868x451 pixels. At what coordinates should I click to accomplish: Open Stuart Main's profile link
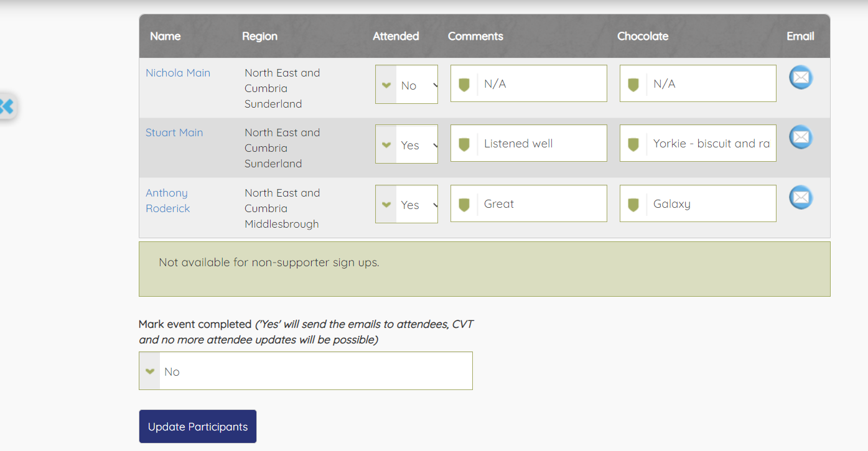pyautogui.click(x=174, y=133)
